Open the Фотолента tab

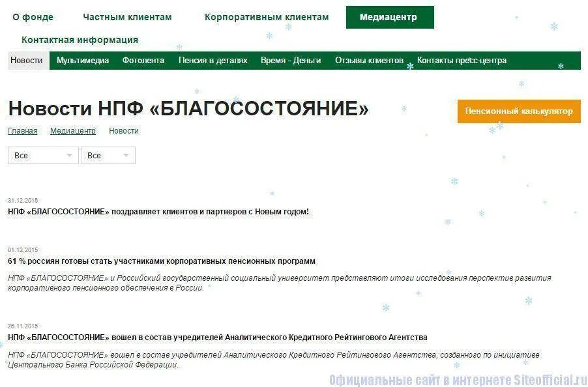pyautogui.click(x=142, y=60)
